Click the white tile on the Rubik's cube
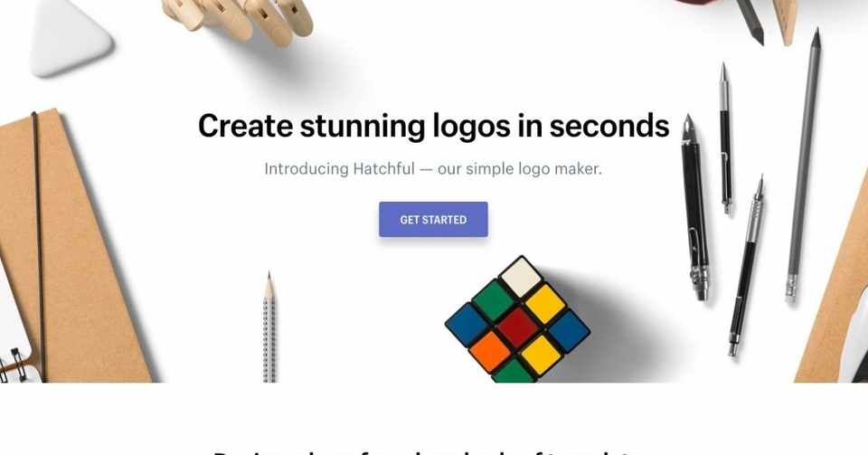 [x=520, y=277]
